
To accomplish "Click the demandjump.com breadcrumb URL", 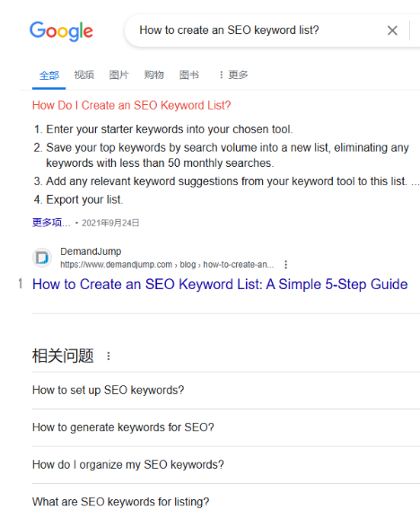I will 167,265.
